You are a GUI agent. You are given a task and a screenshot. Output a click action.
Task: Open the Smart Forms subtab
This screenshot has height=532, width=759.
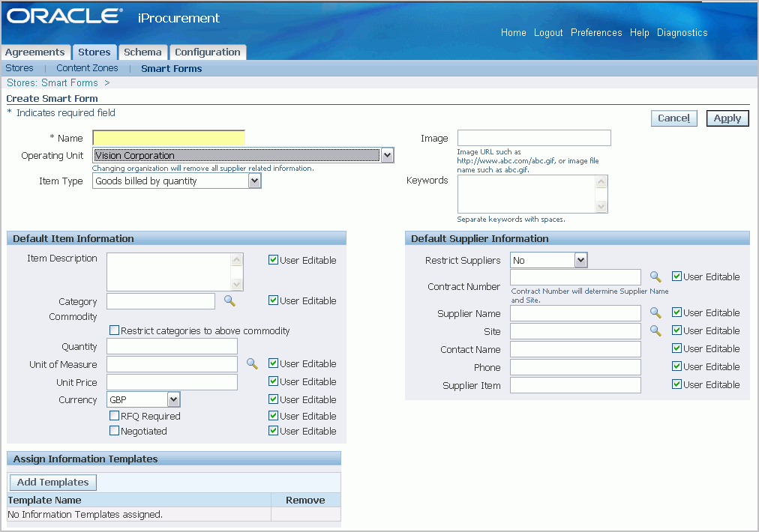[x=171, y=69]
